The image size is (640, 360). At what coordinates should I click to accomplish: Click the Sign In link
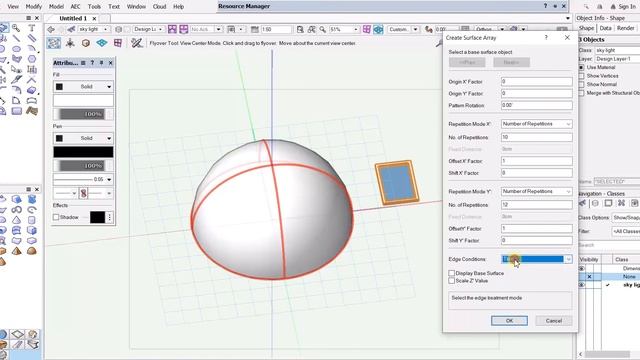(627, 7)
